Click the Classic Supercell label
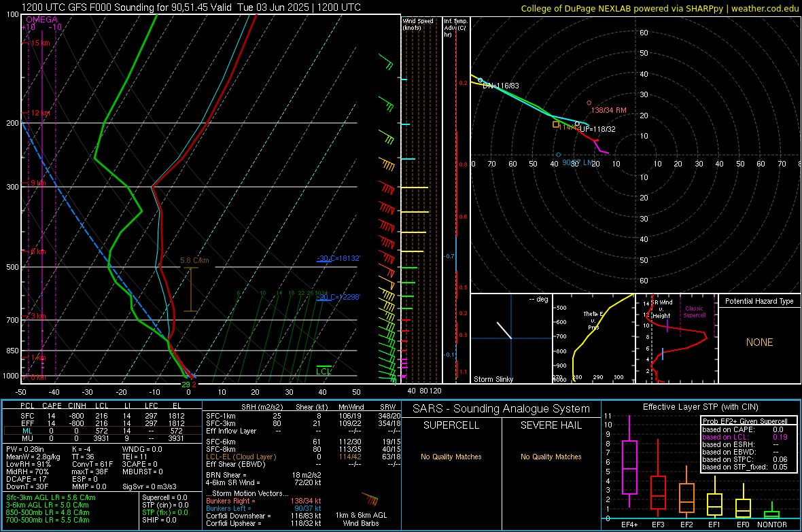 [695, 312]
